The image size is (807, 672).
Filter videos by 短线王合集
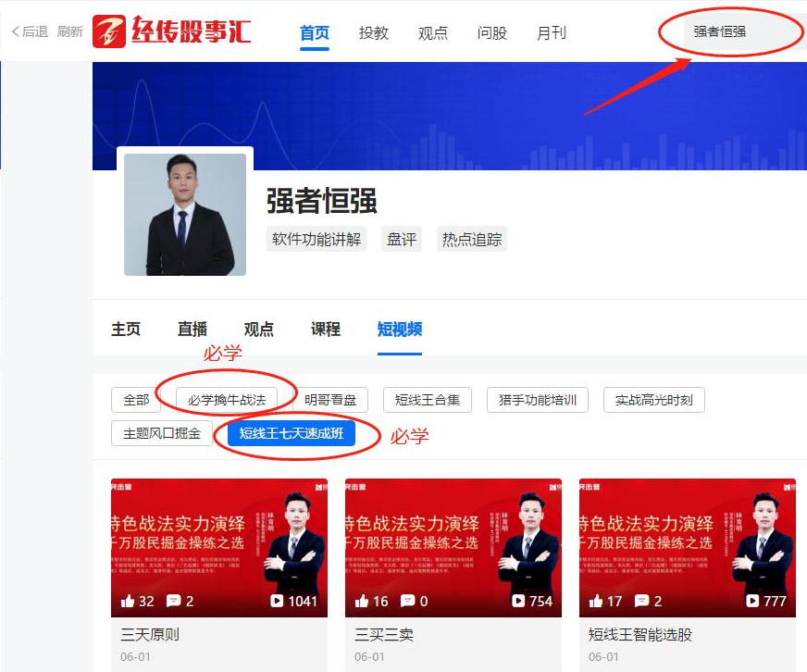pos(428,400)
